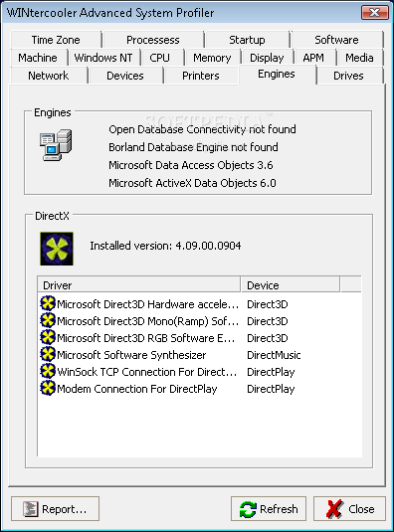This screenshot has height=532, width=394.
Task: Switch to the Printers tab
Action: click(201, 76)
